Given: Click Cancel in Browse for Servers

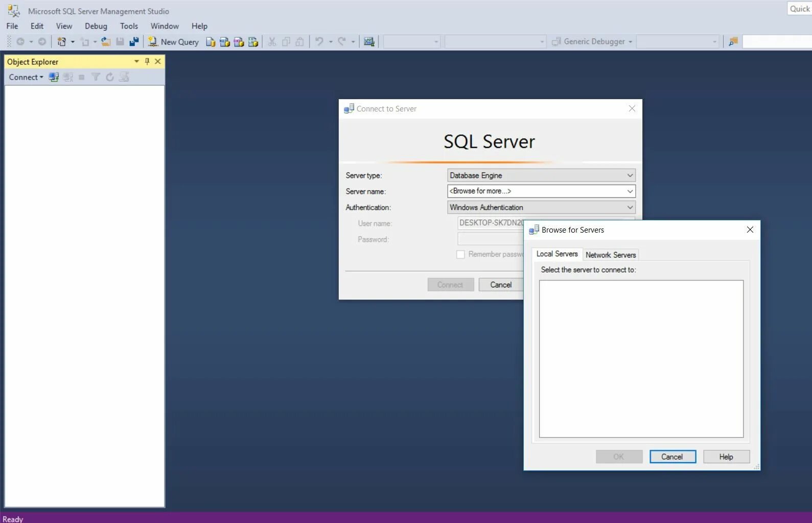Looking at the screenshot, I should [x=672, y=457].
